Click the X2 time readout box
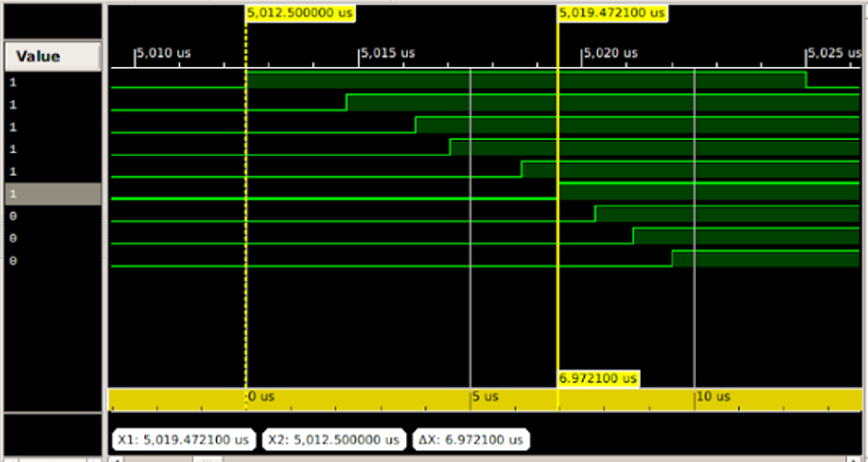This screenshot has height=462, width=868. click(333, 439)
